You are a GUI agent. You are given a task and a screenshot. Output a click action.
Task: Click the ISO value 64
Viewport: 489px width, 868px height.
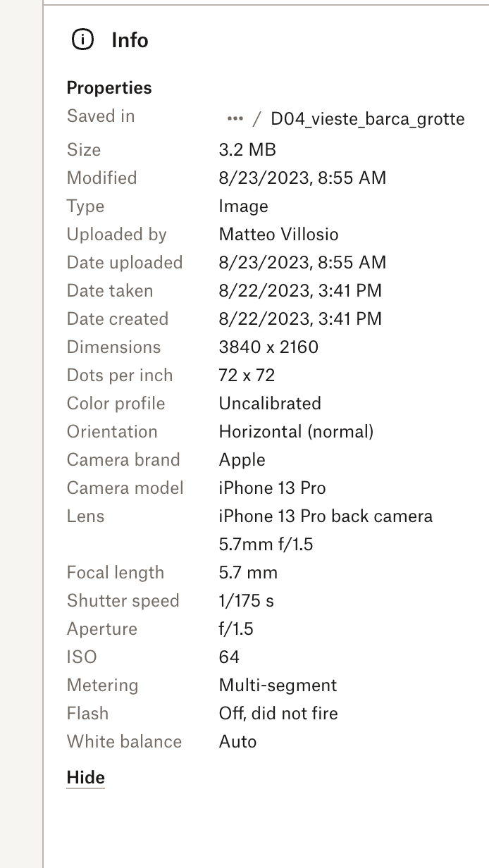[229, 657]
